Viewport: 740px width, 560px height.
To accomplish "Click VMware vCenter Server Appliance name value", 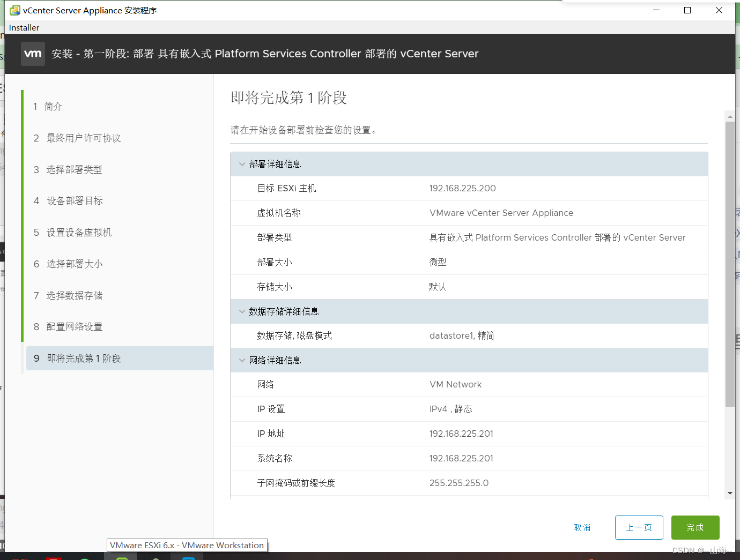I will point(501,213).
